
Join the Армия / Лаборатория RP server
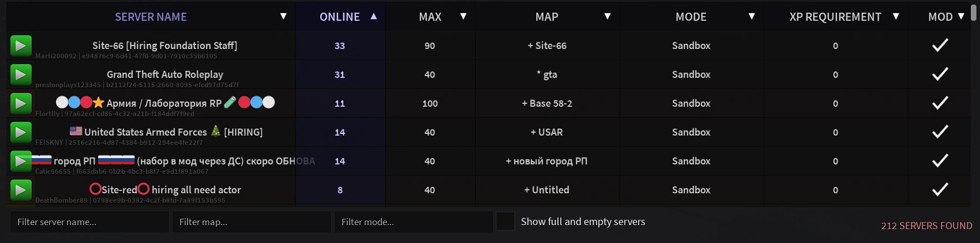pos(21,103)
